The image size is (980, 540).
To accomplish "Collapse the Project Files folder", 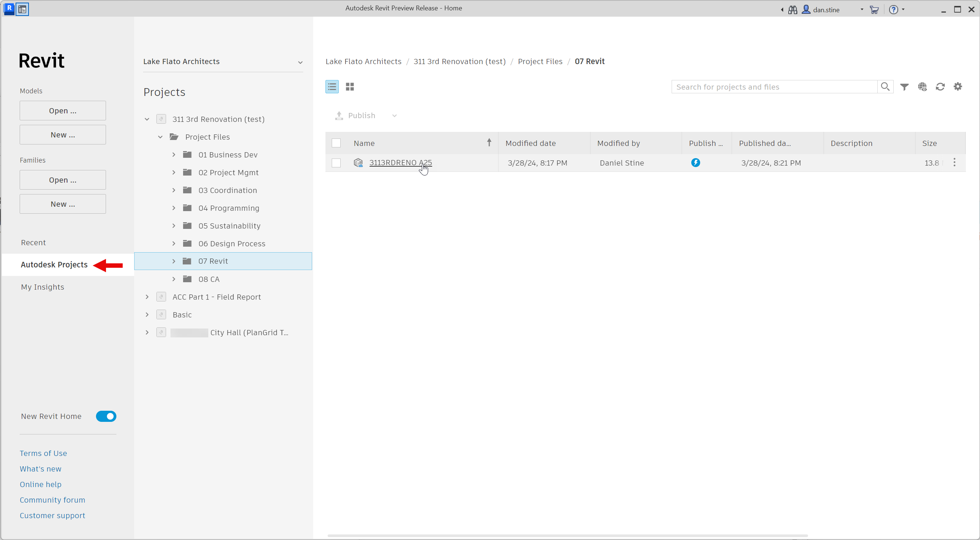I will (160, 137).
